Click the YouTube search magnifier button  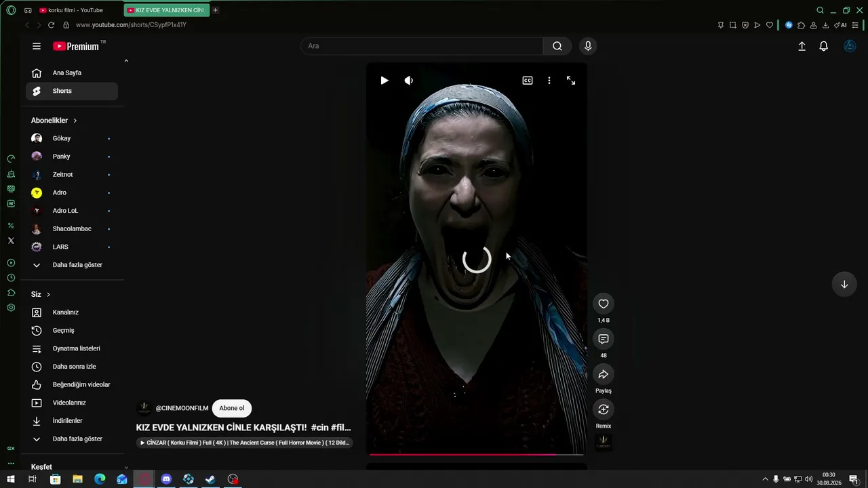tap(557, 46)
